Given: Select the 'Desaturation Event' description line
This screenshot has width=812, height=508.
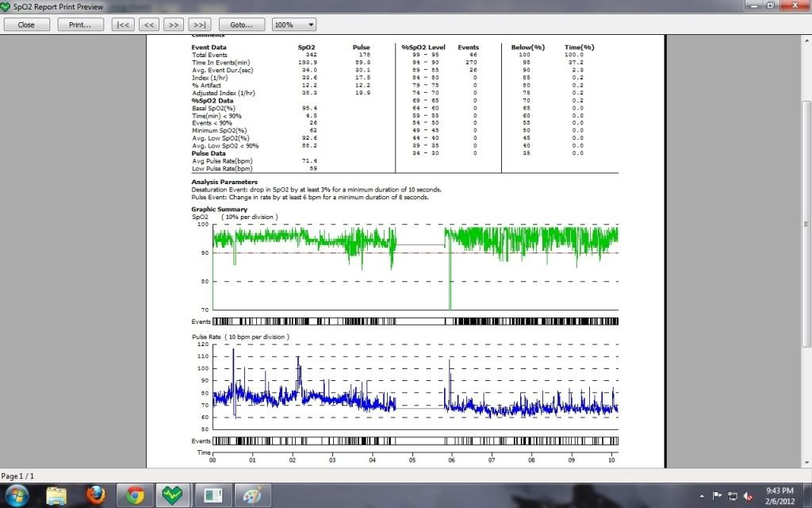Looking at the screenshot, I should click(316, 190).
